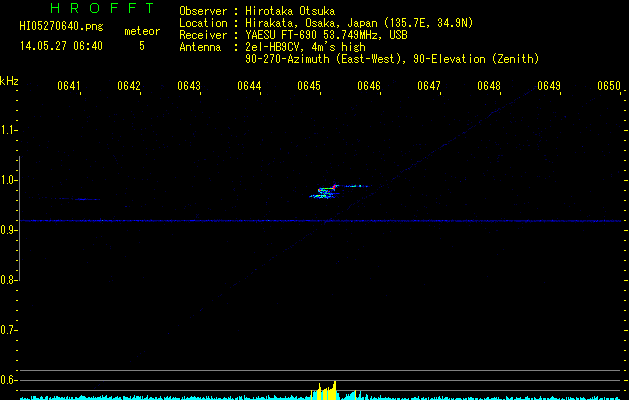Click the 1.1 kHz axis label

pos(9,130)
